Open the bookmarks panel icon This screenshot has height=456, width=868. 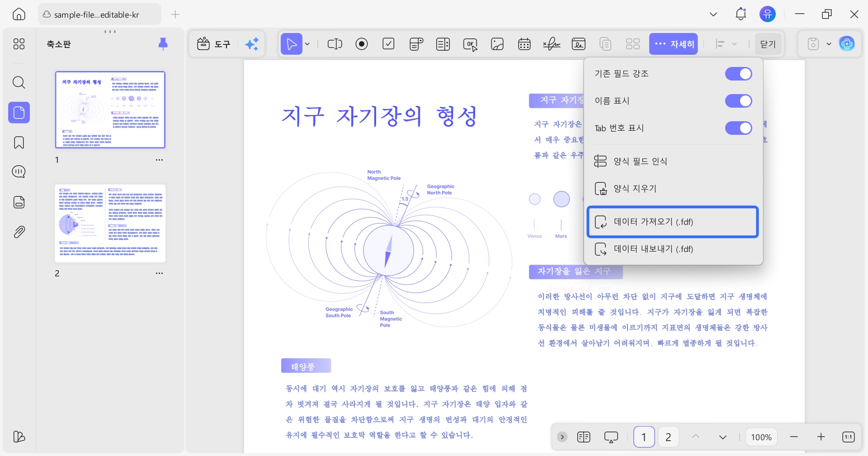pos(19,142)
